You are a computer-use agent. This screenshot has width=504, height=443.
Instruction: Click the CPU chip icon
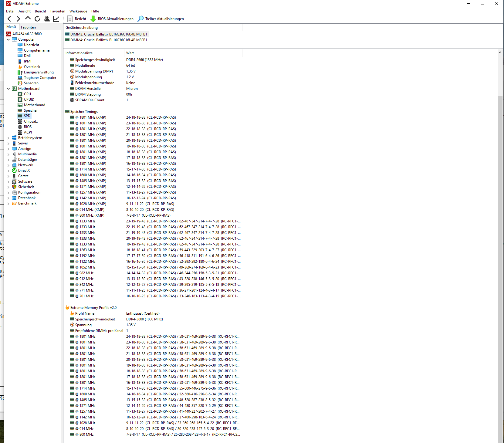click(20, 94)
